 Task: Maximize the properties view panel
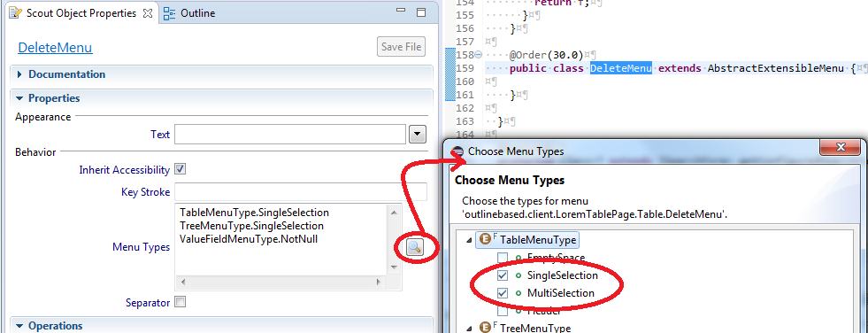pyautogui.click(x=421, y=12)
